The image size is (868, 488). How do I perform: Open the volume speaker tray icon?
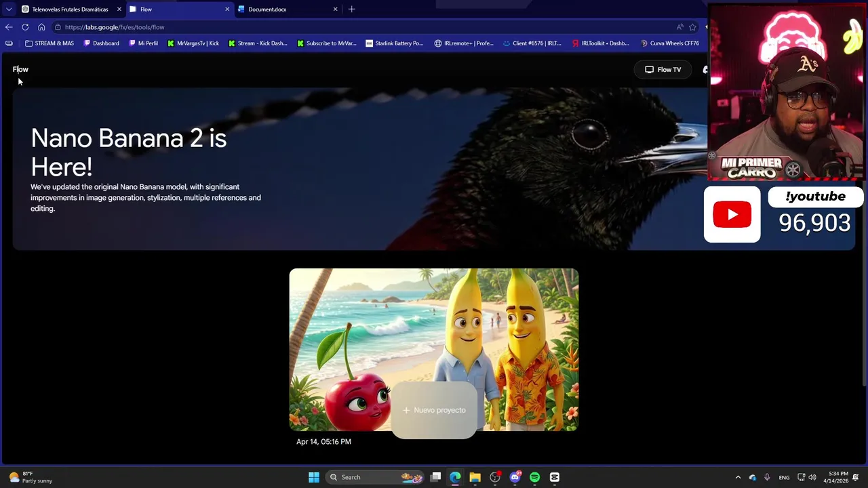[x=812, y=477]
